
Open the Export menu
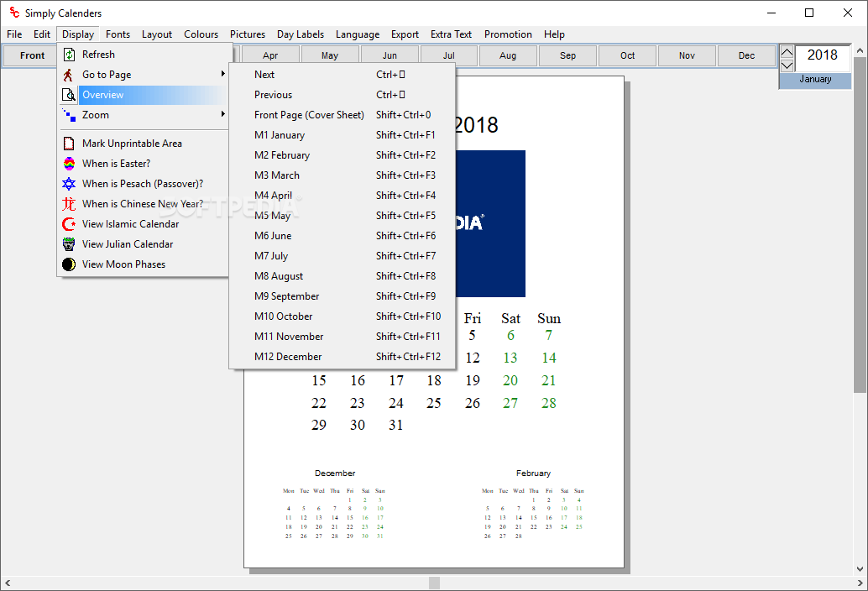pos(405,34)
